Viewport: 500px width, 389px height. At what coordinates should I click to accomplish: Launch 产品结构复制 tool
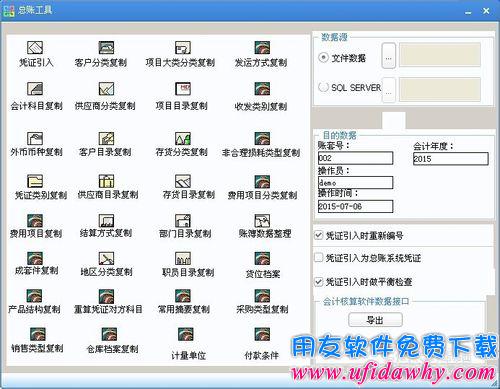34,296
